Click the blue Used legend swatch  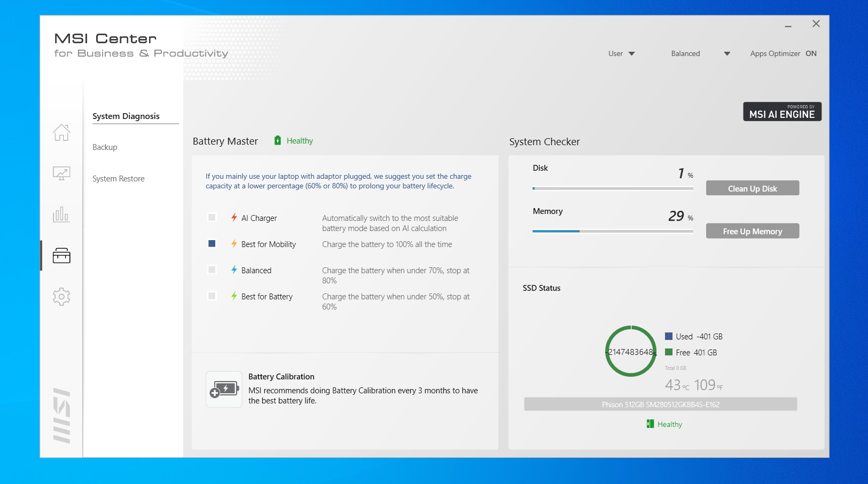[669, 336]
